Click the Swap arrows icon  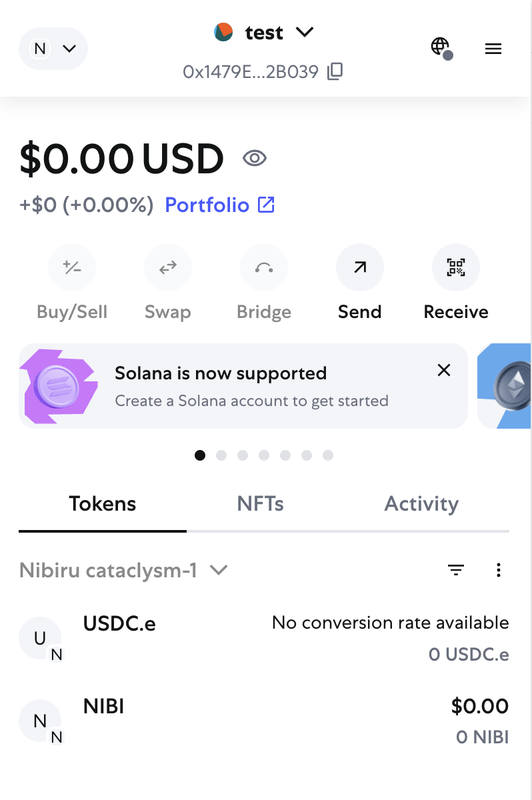tap(168, 268)
